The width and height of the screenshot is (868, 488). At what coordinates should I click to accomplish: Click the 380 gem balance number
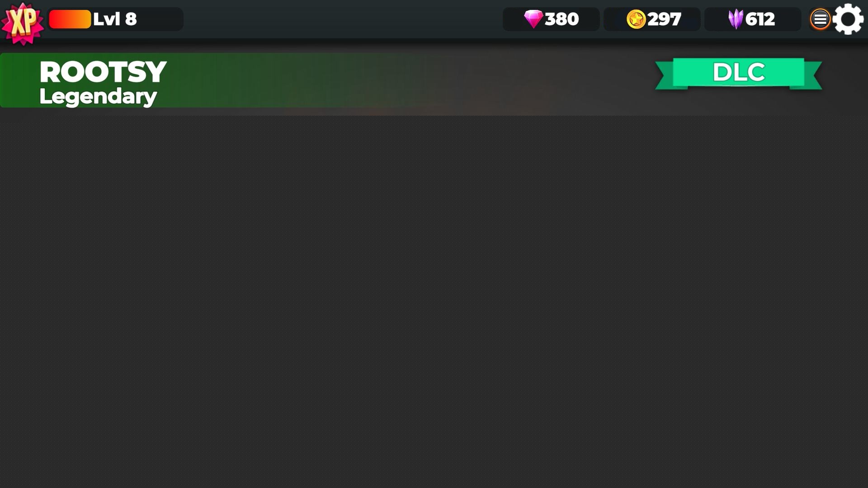tap(561, 19)
